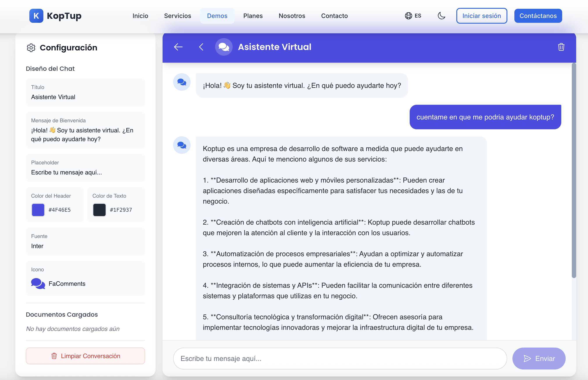
Task: Click the FaComments chat bubble icon
Action: 38,284
